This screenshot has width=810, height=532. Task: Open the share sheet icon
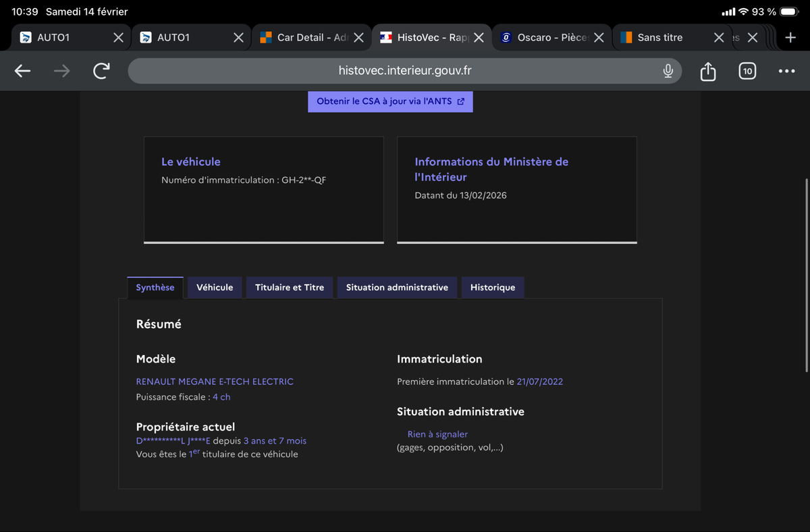707,71
